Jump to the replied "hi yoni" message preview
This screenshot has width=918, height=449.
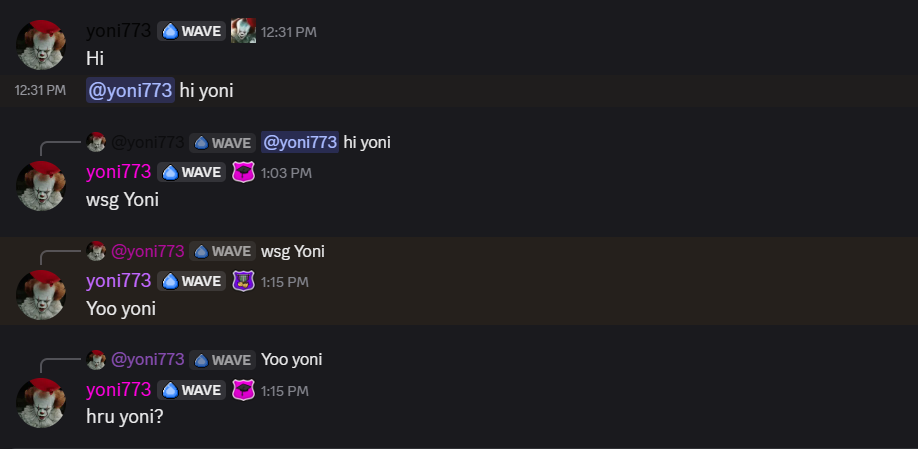coord(367,142)
